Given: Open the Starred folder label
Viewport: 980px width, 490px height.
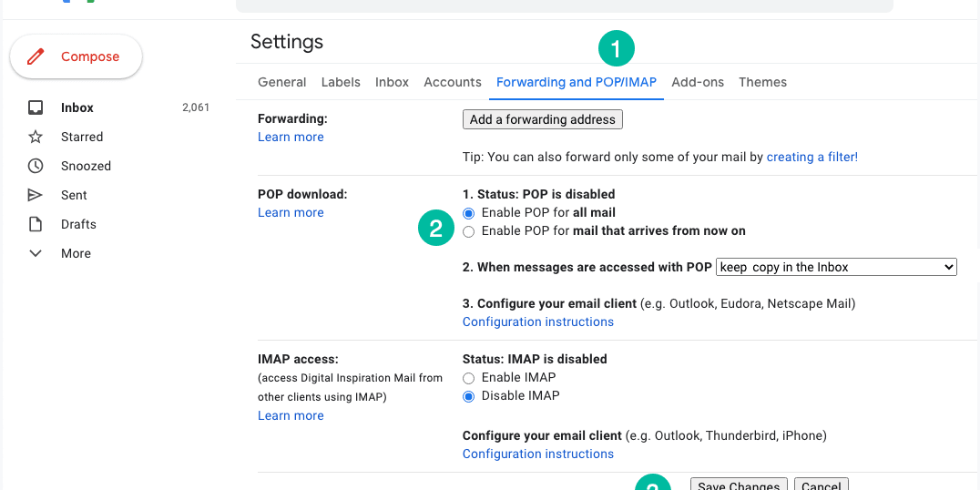Looking at the screenshot, I should 82,137.
